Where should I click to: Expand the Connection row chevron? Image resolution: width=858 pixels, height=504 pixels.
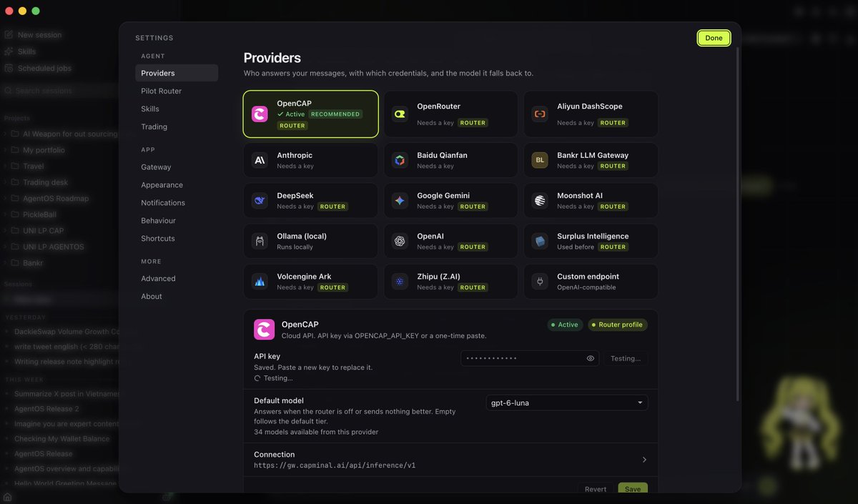click(644, 460)
